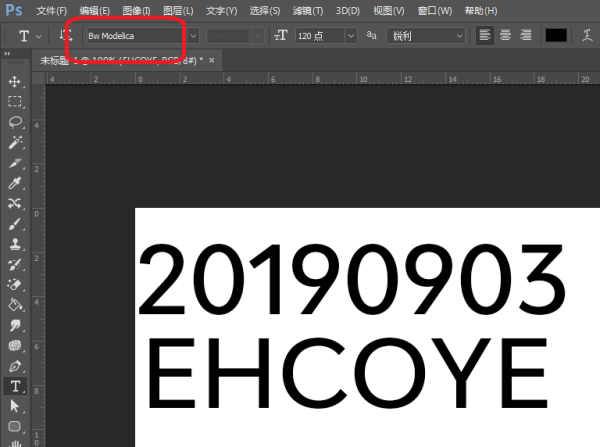Click the EHCOYE text on canvas
Image resolution: width=600 pixels, height=447 pixels.
click(x=347, y=373)
